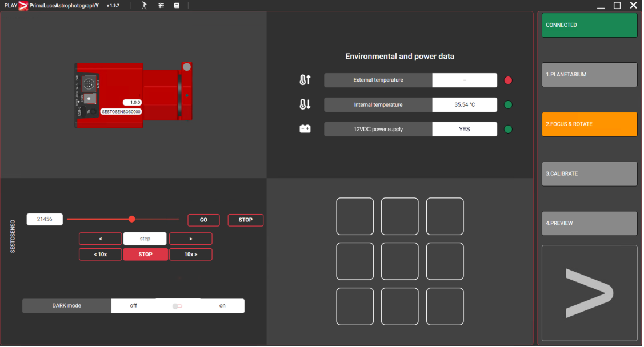644x347 pixels.
Task: Click the position field showing 21456
Action: pyautogui.click(x=45, y=219)
